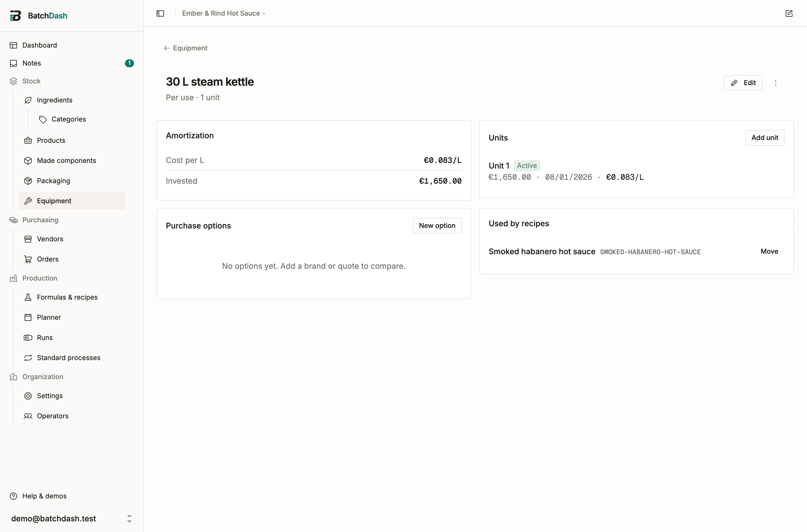807x532 pixels.
Task: Click the Made components cube icon
Action: click(x=28, y=160)
